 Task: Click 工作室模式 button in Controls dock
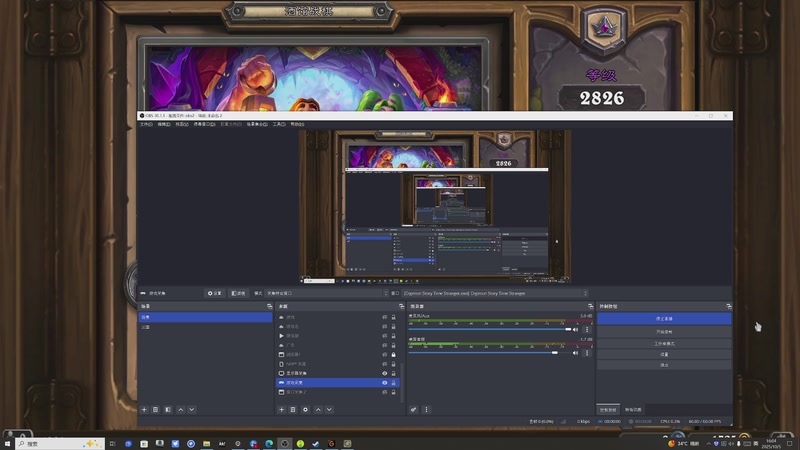(664, 343)
